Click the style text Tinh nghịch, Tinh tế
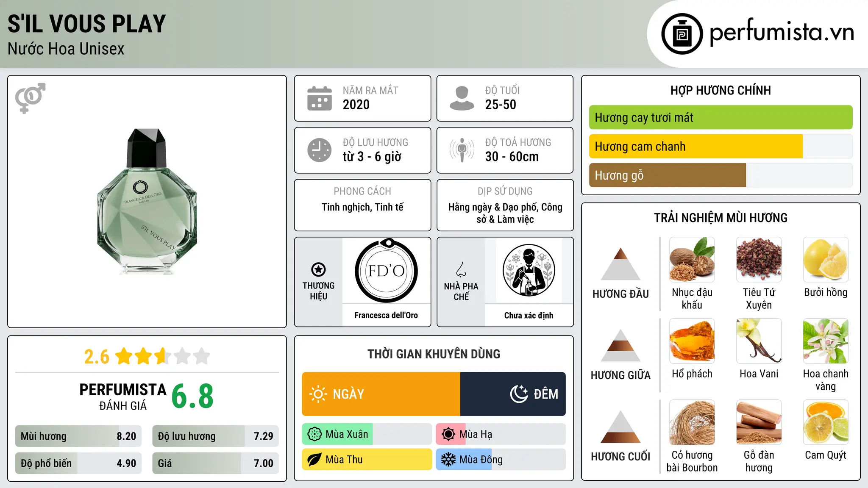 (362, 207)
